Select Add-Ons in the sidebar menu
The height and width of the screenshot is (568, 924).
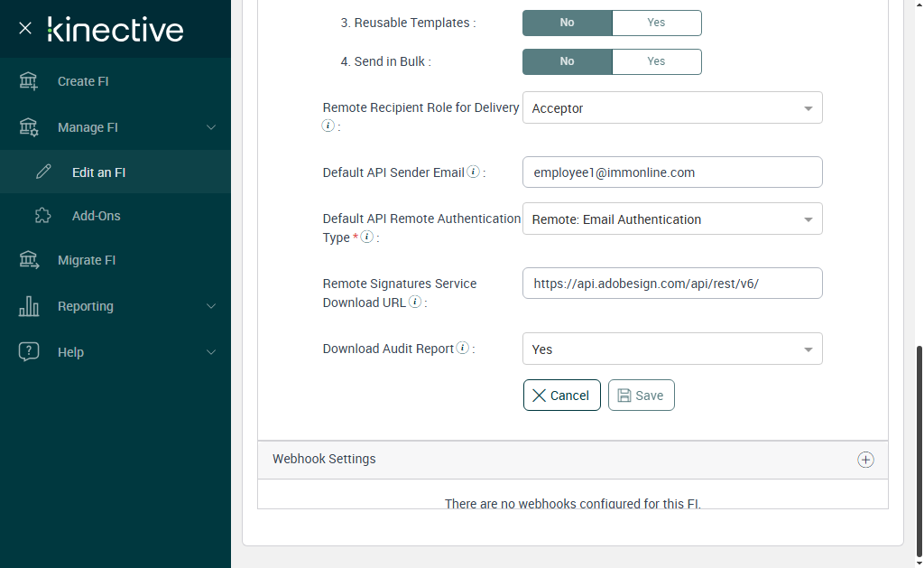click(96, 216)
